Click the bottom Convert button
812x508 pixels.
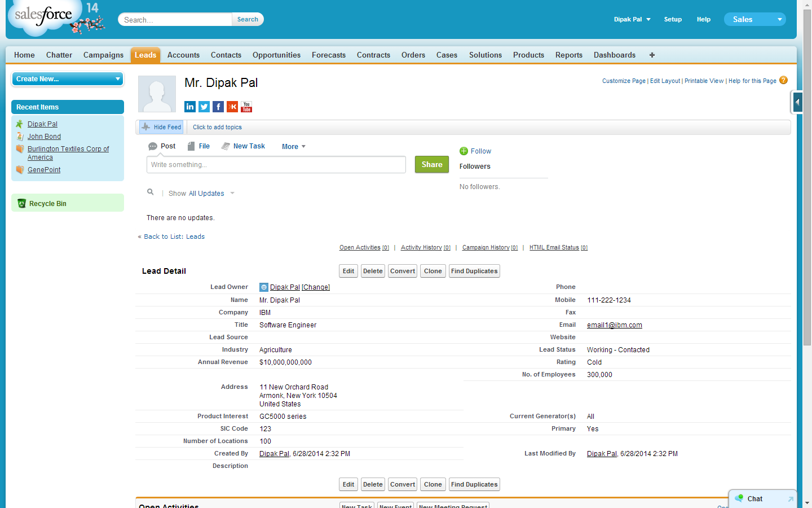pyautogui.click(x=403, y=484)
